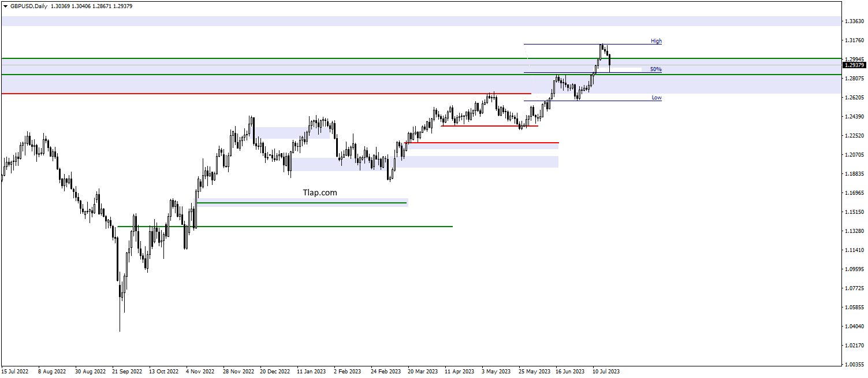Click the 1.33630 price scale label
Image resolution: width=868 pixels, height=378 pixels.
[x=854, y=21]
